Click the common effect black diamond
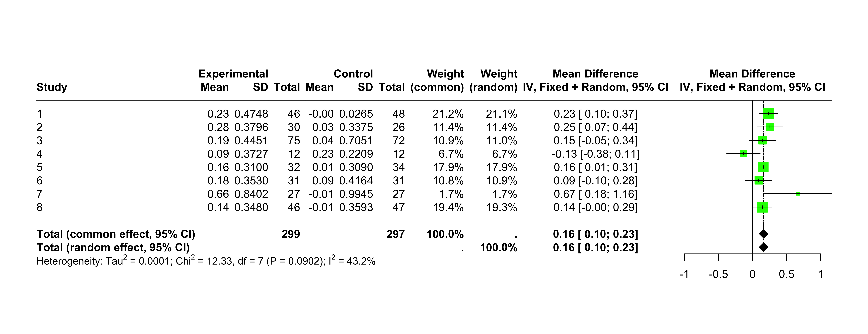The height and width of the screenshot is (334, 868). tap(764, 234)
